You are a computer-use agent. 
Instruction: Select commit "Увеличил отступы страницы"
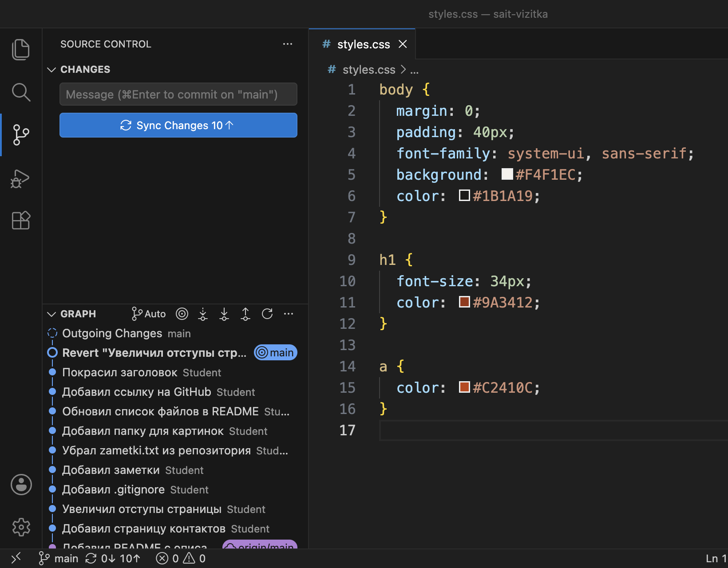pyautogui.click(x=175, y=509)
